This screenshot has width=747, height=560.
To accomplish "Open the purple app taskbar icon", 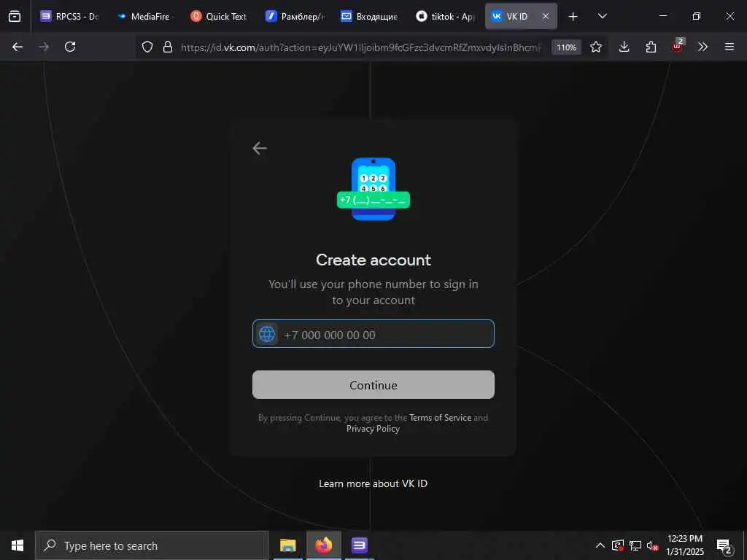I will (x=359, y=545).
